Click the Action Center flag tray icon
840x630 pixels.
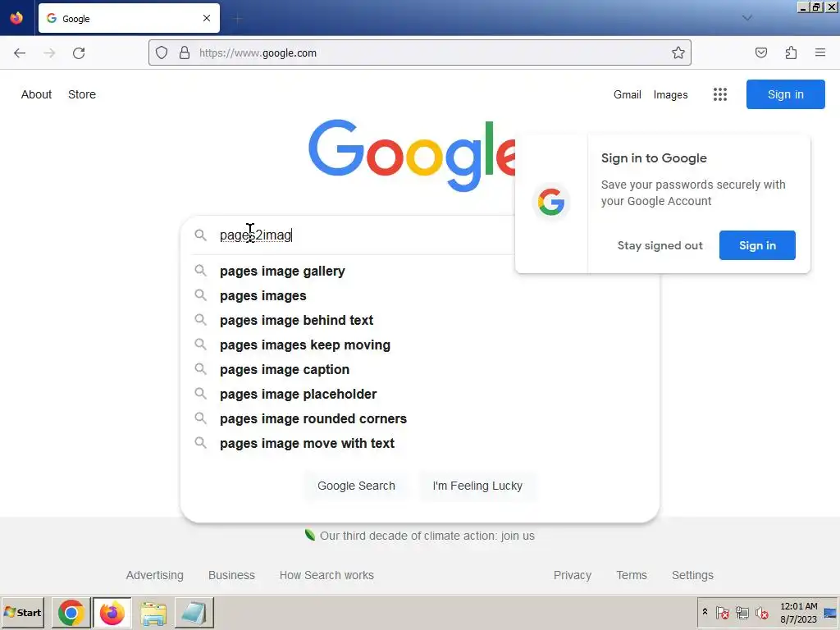point(722,612)
